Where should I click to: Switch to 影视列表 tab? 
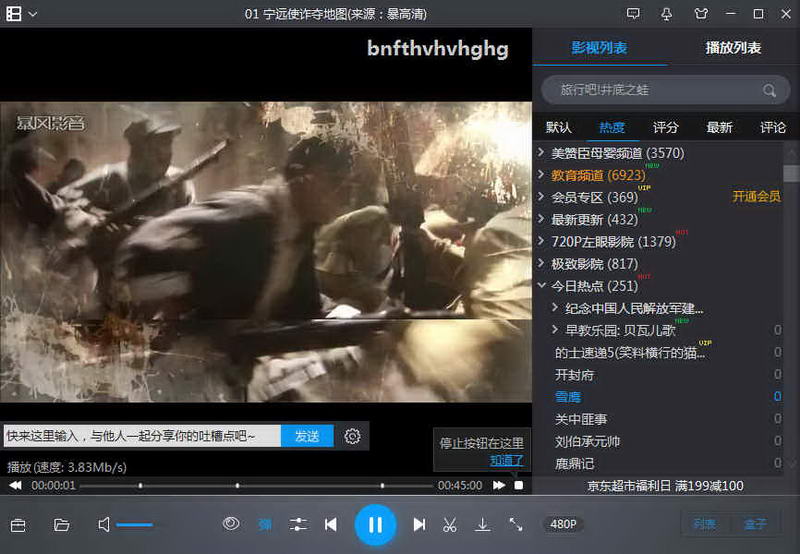click(599, 48)
